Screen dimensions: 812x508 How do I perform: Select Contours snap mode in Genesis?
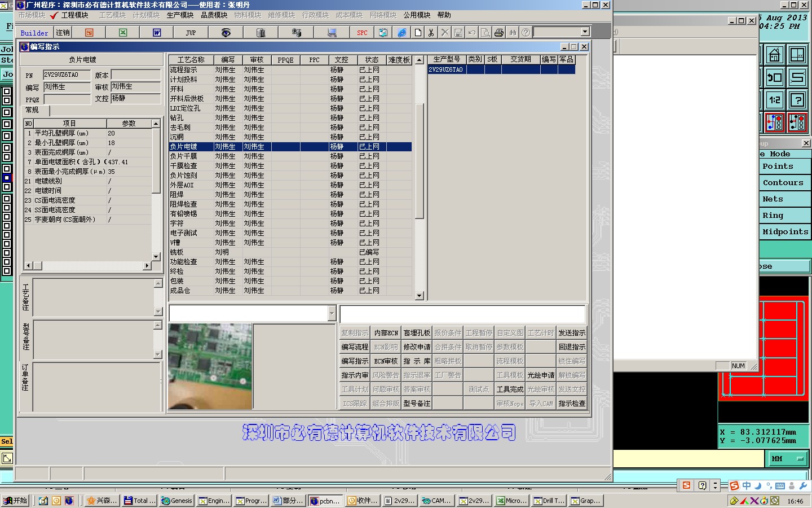point(785,183)
